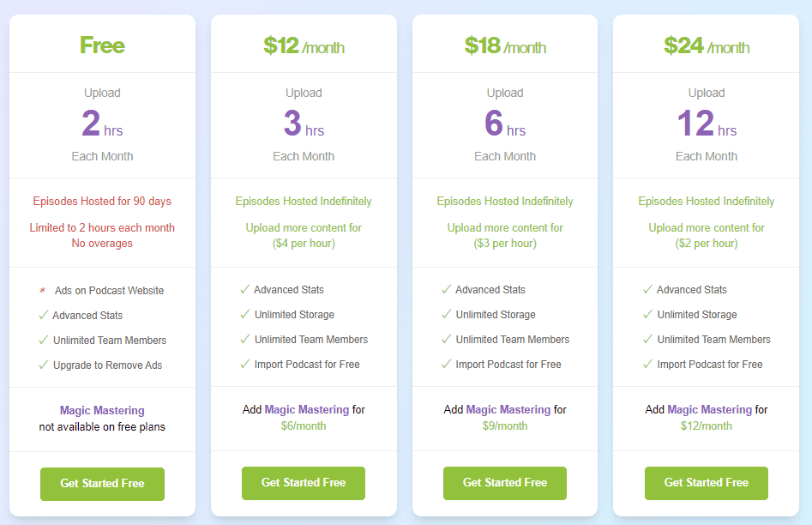This screenshot has width=812, height=525.
Task: Click the $4 per hour overage text in $12 plan
Action: point(304,242)
